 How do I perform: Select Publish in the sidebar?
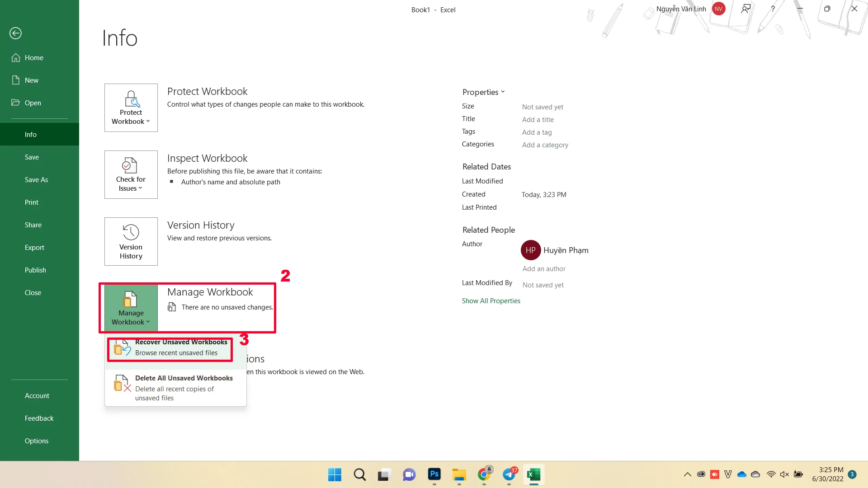(39, 270)
